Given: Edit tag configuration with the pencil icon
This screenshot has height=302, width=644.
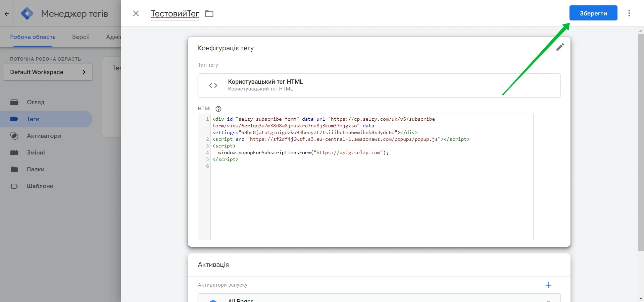Looking at the screenshot, I should (x=560, y=47).
